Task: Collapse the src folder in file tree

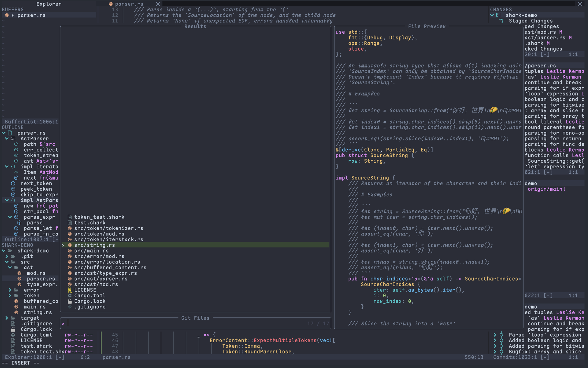Action: [x=7, y=262]
